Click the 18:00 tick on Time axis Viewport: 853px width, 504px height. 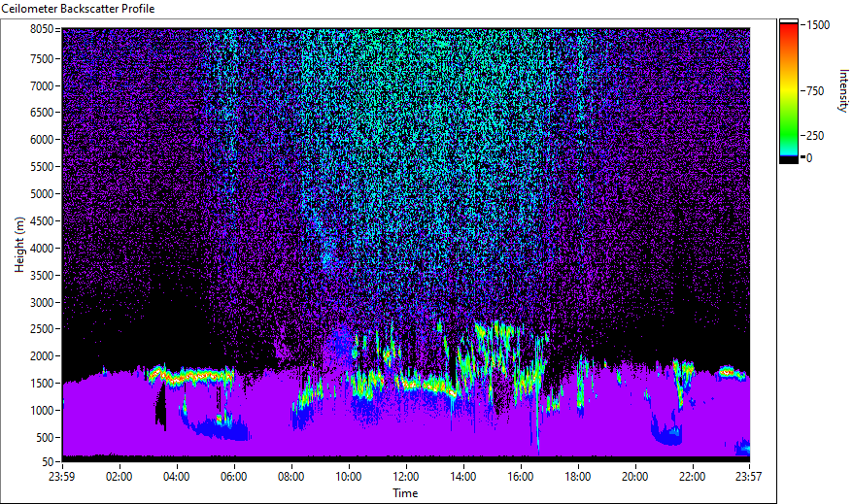click(x=578, y=477)
